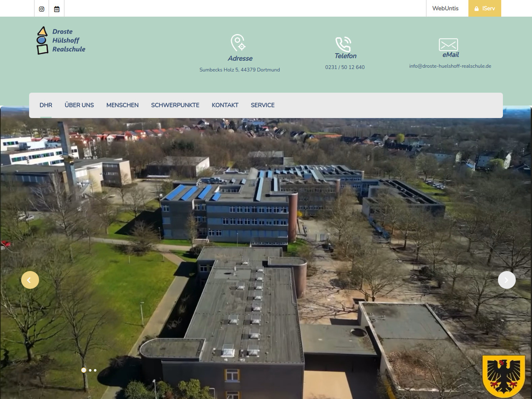Click the lock icon on IServ button
The image size is (532, 399).
[477, 9]
